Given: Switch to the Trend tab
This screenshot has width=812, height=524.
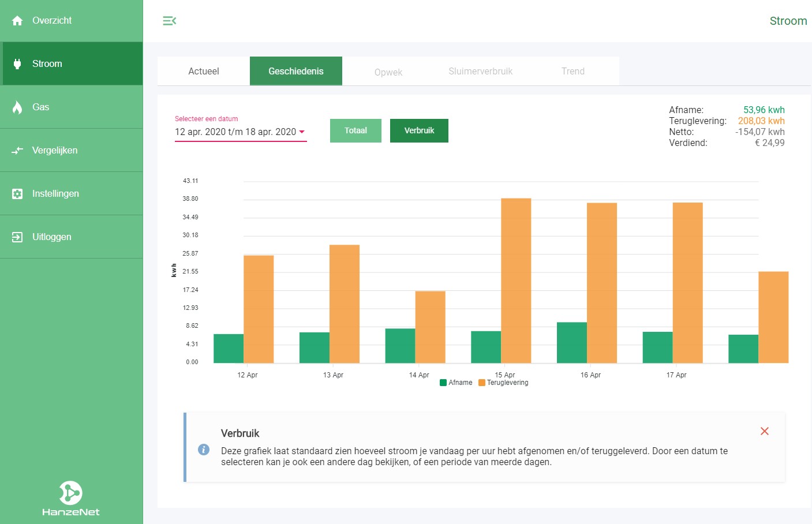Looking at the screenshot, I should pos(573,71).
